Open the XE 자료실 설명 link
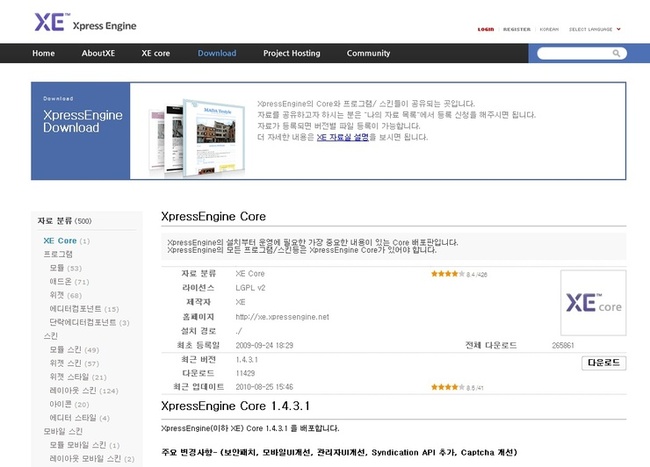Screen dimensions: 650x467 [x=342, y=137]
